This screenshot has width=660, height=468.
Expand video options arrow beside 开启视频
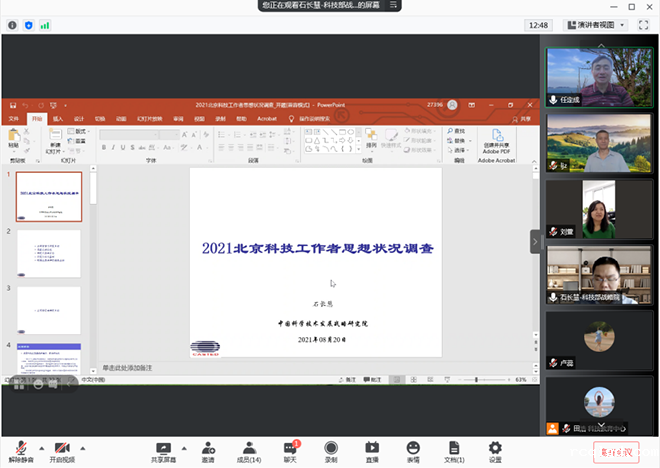coord(83,448)
